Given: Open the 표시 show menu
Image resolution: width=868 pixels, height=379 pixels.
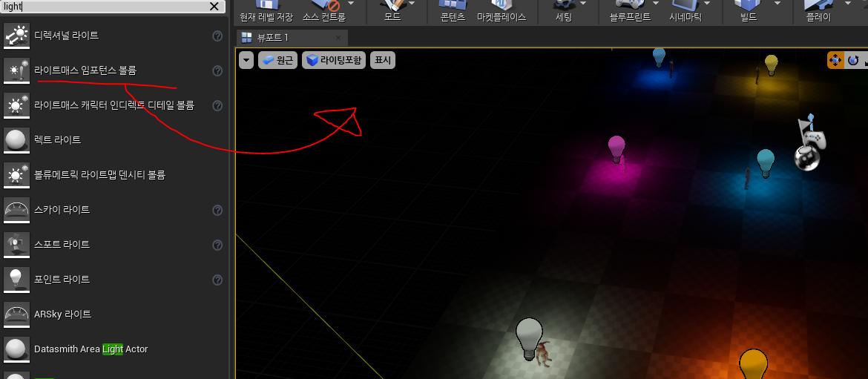Looking at the screenshot, I should (383, 60).
